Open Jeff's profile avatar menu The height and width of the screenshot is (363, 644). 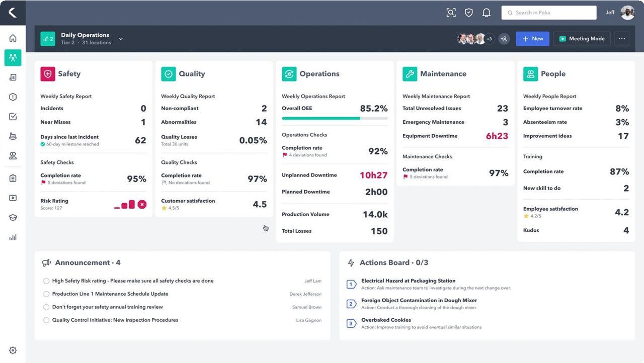pyautogui.click(x=627, y=13)
